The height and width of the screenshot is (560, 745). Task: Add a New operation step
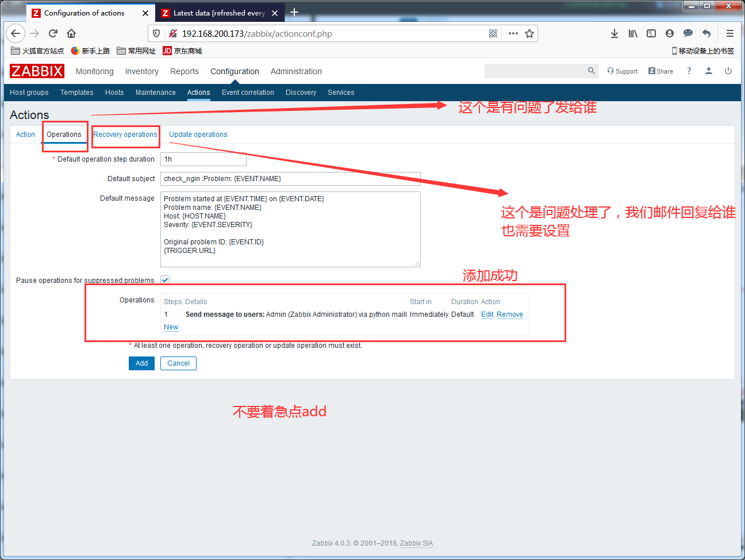point(171,327)
